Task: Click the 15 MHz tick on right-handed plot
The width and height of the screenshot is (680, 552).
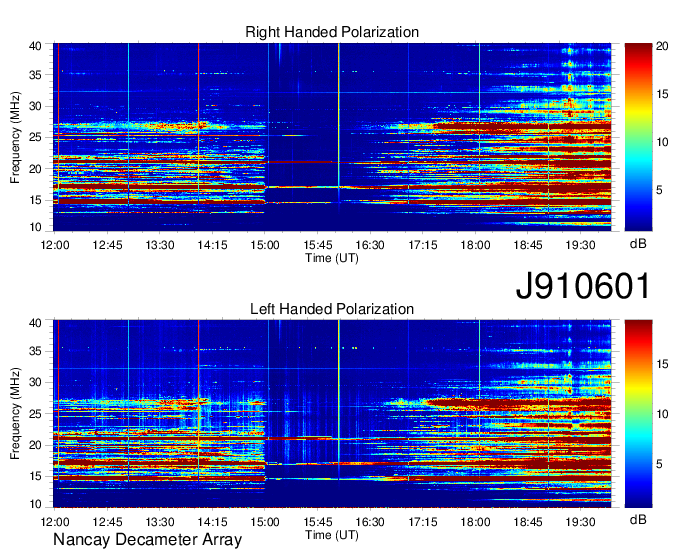Action: 35,200
